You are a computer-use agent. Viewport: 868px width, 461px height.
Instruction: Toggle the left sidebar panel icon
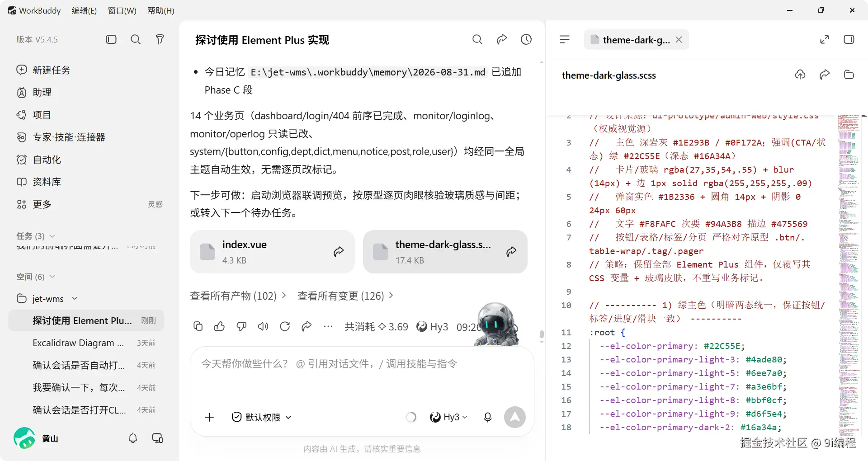point(111,39)
